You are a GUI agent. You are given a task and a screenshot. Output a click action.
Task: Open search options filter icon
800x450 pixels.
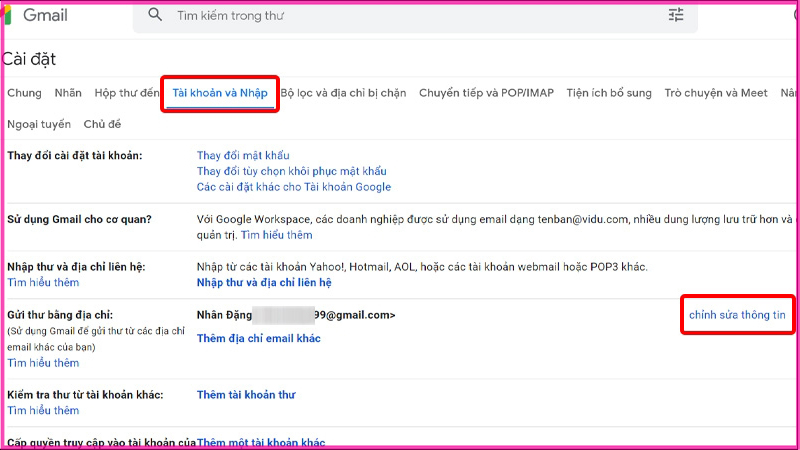676,15
